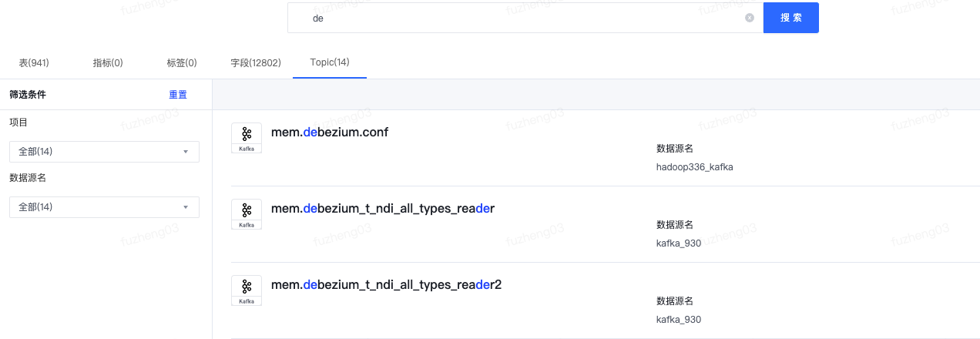This screenshot has height=339, width=980.
Task: Switch to the 字段(12802) tab
Action: (256, 62)
